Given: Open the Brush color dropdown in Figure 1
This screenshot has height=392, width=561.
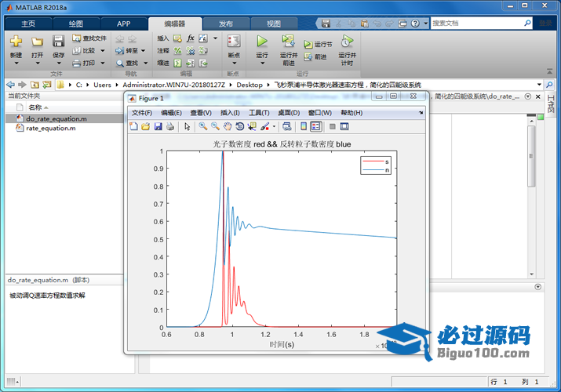Looking at the screenshot, I should [274, 126].
